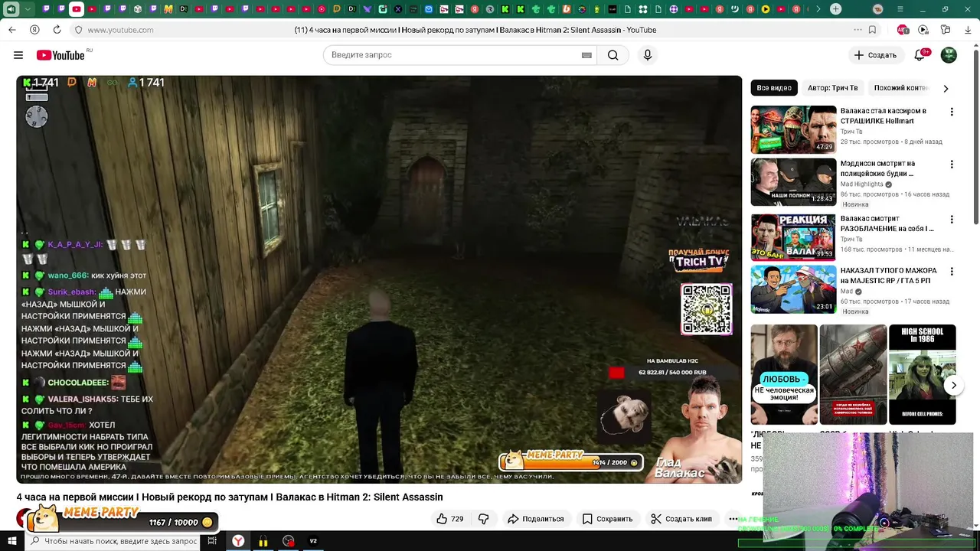
Task: Open HIGH SCHOOL in 1986 short thumbnail
Action: 922,374
